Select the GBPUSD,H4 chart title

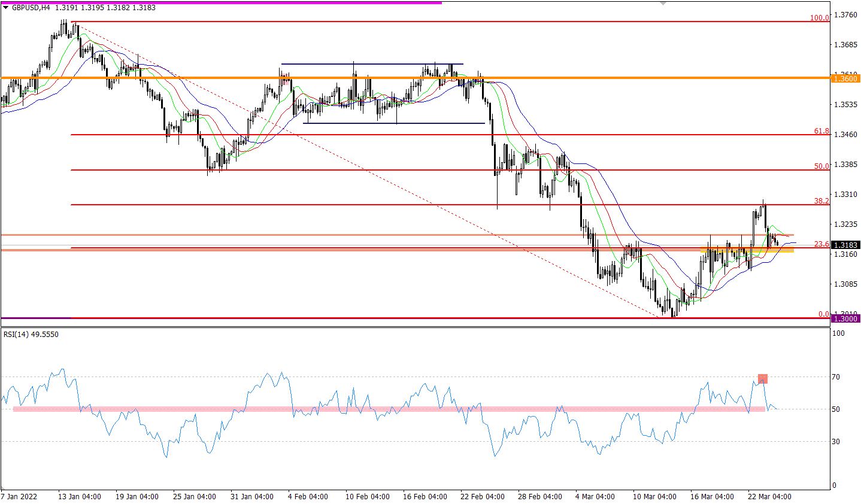30,9
